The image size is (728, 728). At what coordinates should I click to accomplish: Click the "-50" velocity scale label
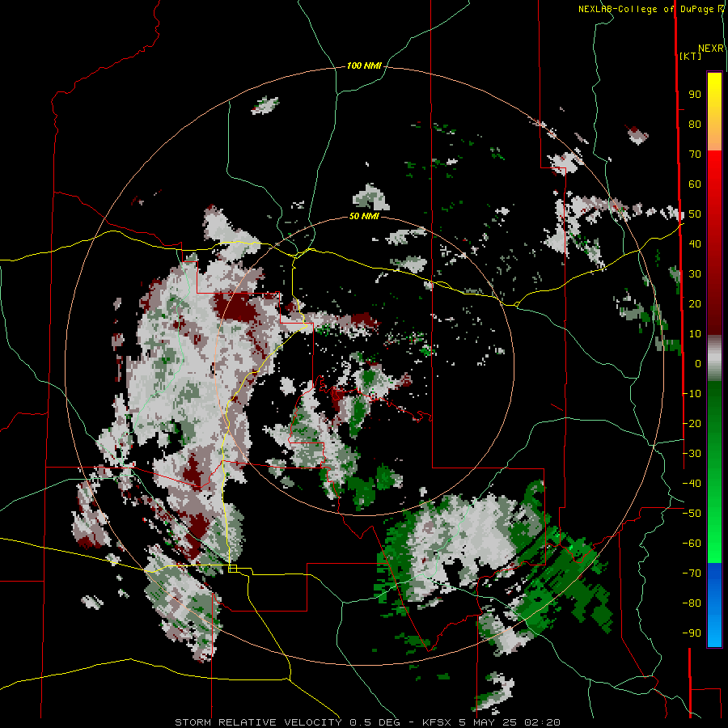[692, 514]
